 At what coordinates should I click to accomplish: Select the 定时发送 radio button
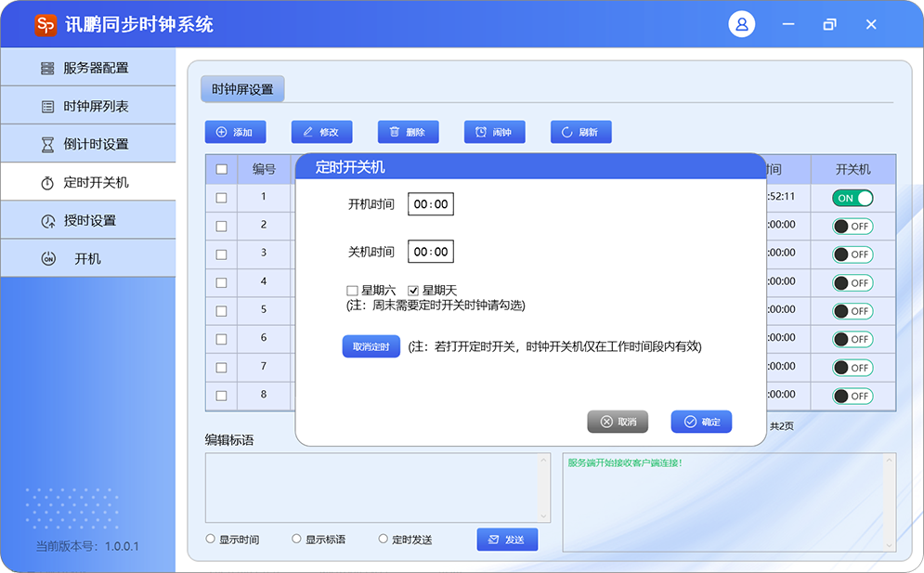pos(383,539)
